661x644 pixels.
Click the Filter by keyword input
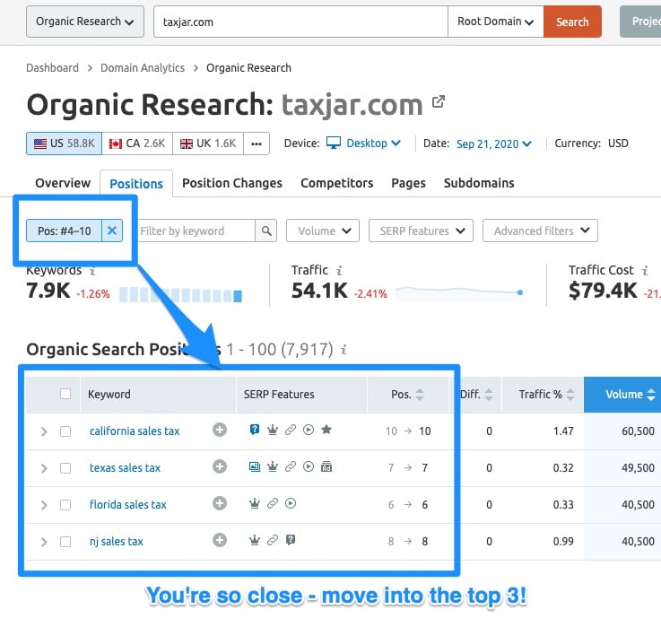click(196, 231)
